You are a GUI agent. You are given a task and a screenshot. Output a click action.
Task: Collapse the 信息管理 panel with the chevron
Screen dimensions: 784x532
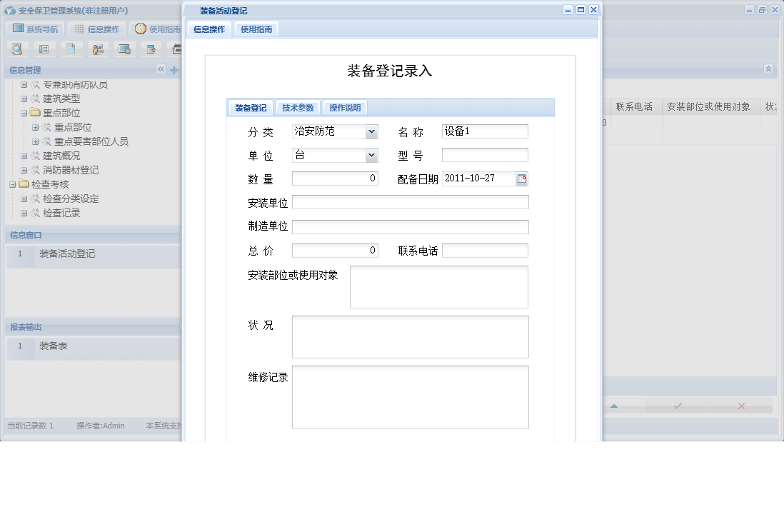click(x=161, y=69)
